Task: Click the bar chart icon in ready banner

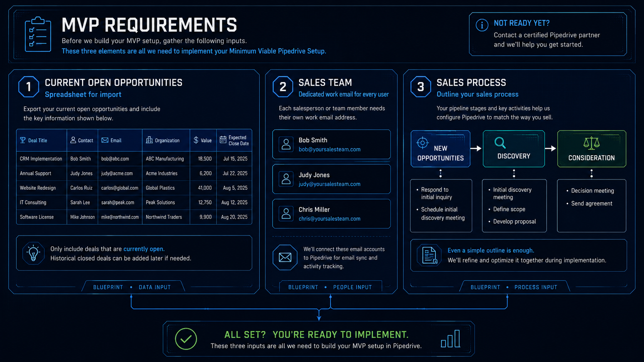Action: 451,339
